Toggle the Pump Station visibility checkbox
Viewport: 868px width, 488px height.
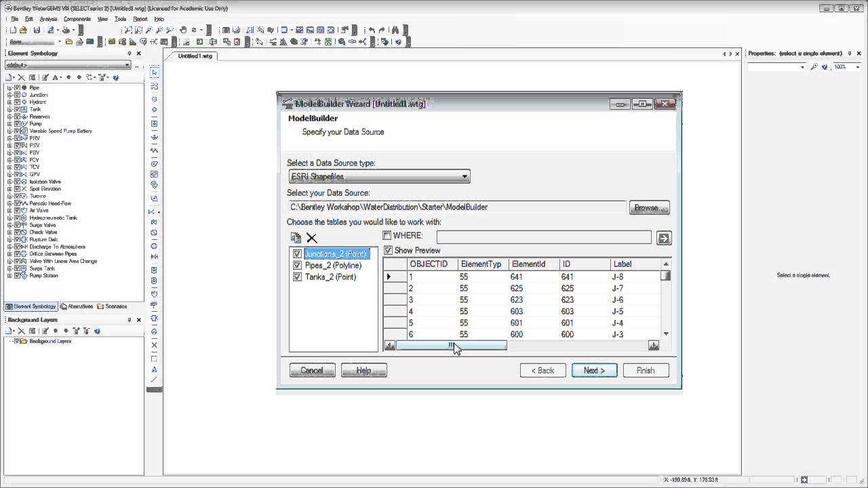pos(17,276)
